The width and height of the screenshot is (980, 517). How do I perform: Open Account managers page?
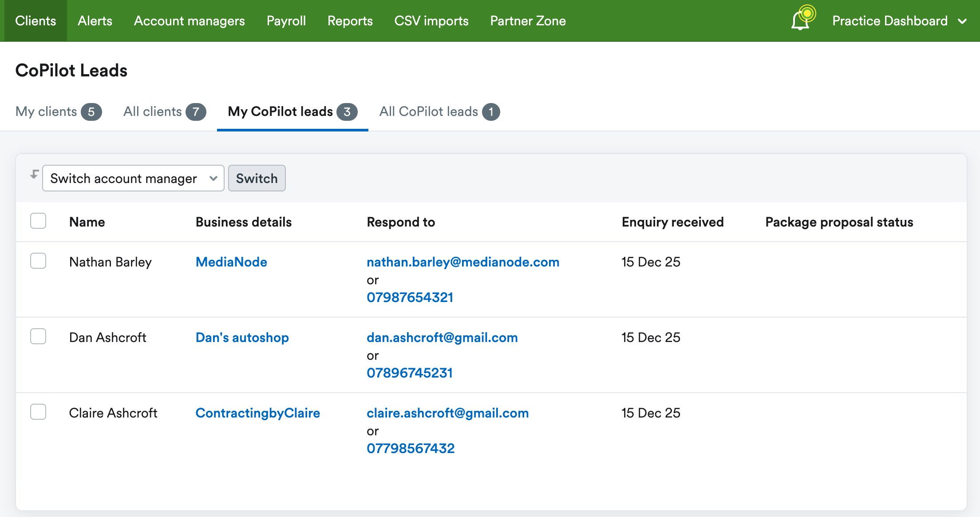[x=190, y=21]
